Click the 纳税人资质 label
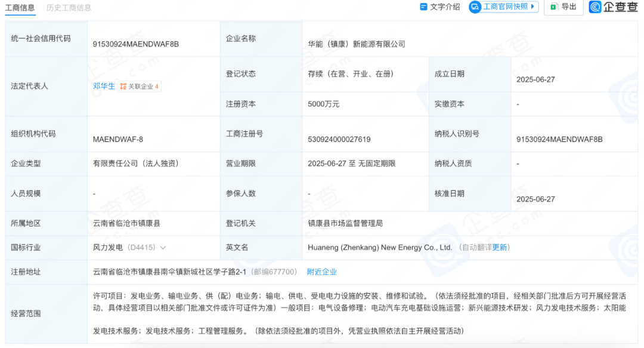This screenshot has height=348, width=644. (x=453, y=164)
